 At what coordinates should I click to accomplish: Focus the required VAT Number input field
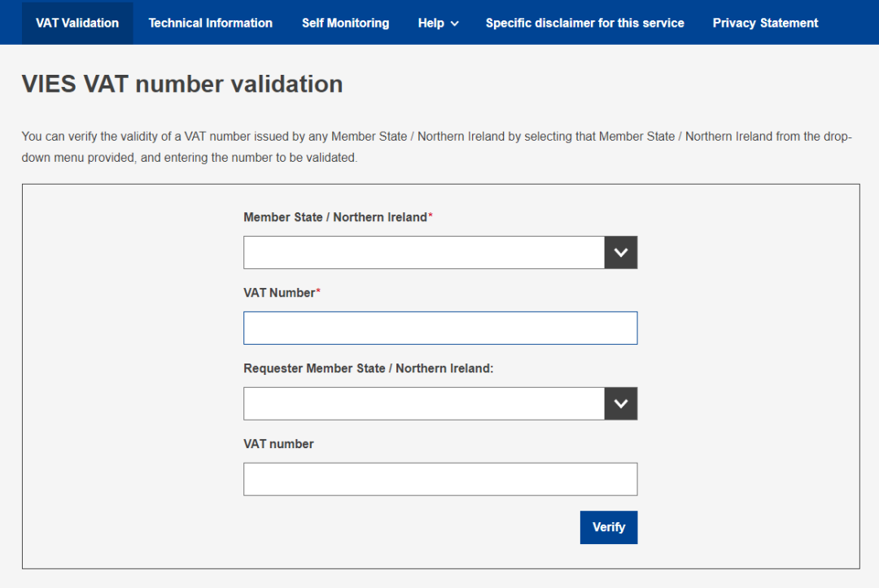point(439,328)
